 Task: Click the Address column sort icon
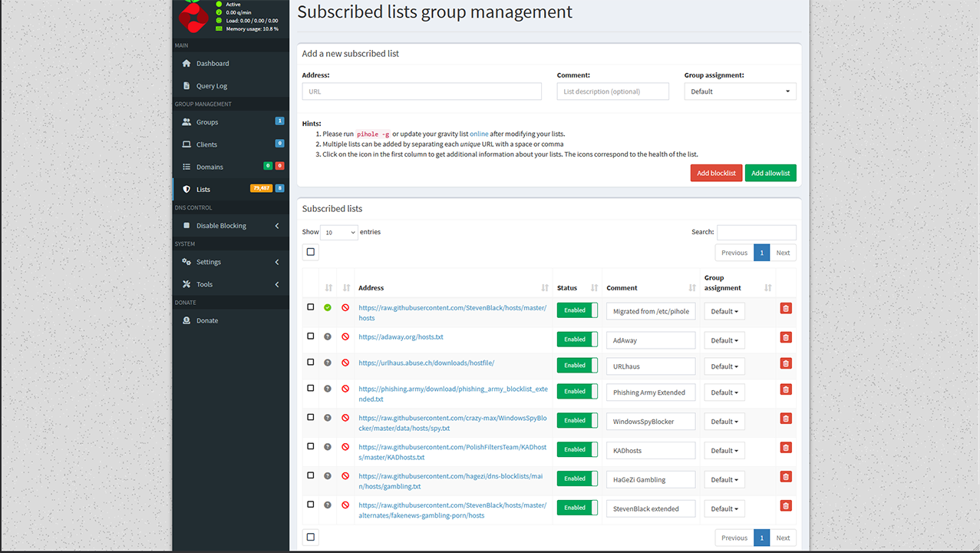[x=545, y=288]
